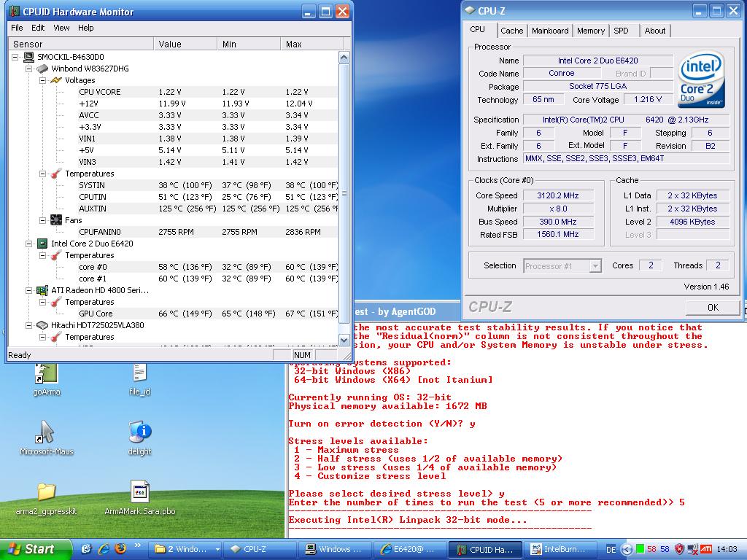The height and width of the screenshot is (560, 747).
Task: Click the red security shield tray icon
Action: [680, 550]
